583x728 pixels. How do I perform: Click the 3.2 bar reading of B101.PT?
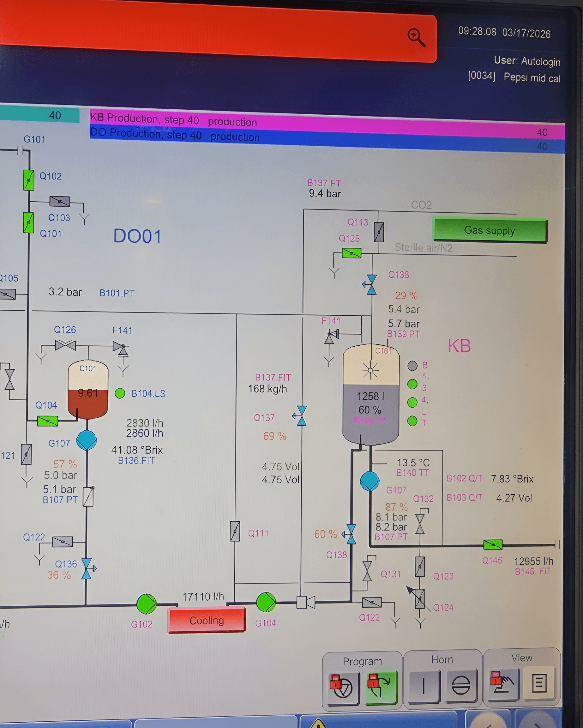65,292
